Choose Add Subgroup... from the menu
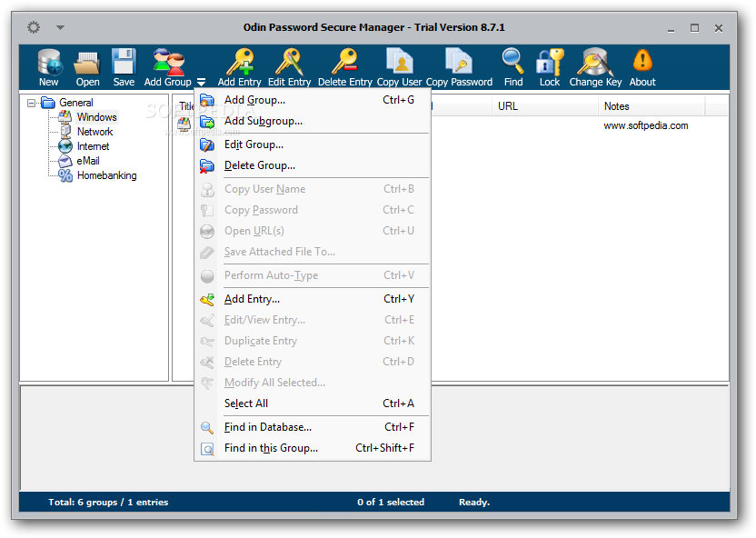Viewport: 756px width, 538px height. click(313, 121)
